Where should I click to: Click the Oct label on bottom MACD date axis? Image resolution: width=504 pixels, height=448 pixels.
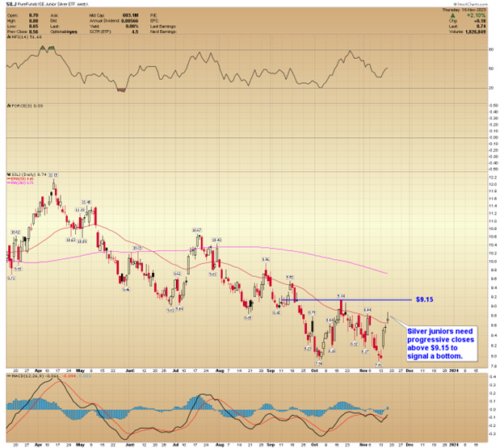[315, 445]
